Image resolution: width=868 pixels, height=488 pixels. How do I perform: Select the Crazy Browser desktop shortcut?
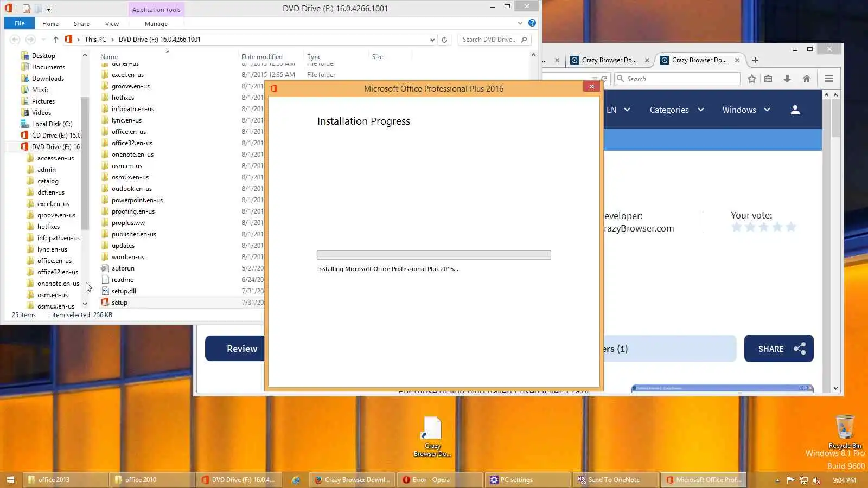432,437
